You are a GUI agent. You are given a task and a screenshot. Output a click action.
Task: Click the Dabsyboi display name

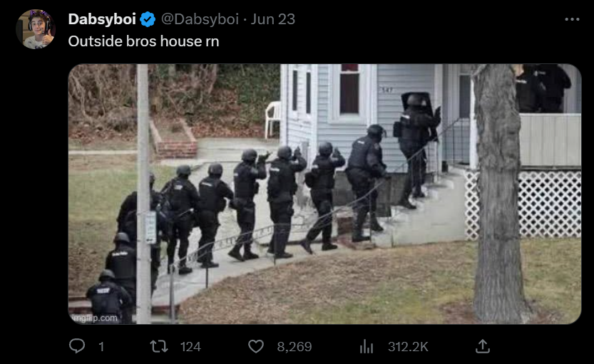tap(102, 19)
